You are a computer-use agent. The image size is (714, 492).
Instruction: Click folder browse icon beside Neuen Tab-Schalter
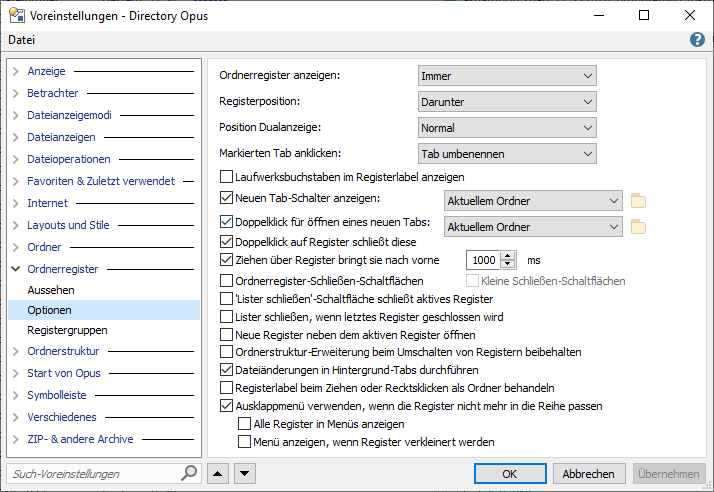[638, 200]
